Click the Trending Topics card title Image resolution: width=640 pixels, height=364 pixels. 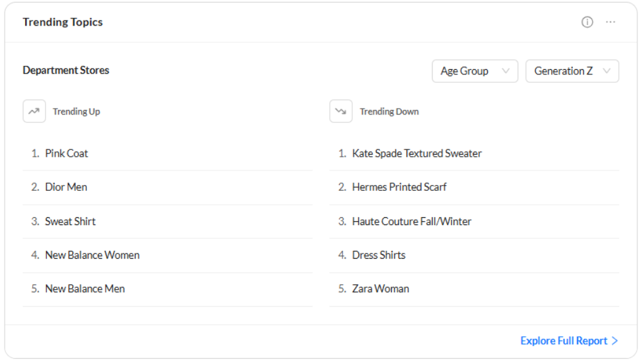63,22
